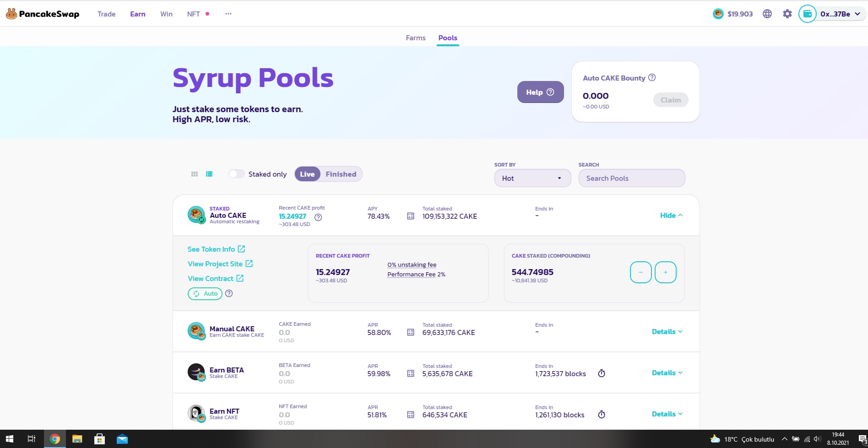The width and height of the screenshot is (868, 448).
Task: Click the Earn NFT pool token icon
Action: click(196, 413)
